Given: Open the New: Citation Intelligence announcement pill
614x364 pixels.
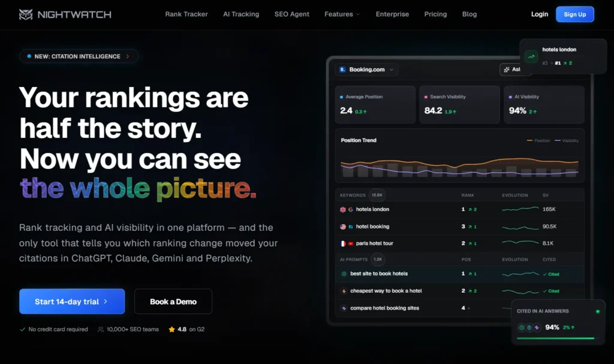Looking at the screenshot, I should 79,56.
